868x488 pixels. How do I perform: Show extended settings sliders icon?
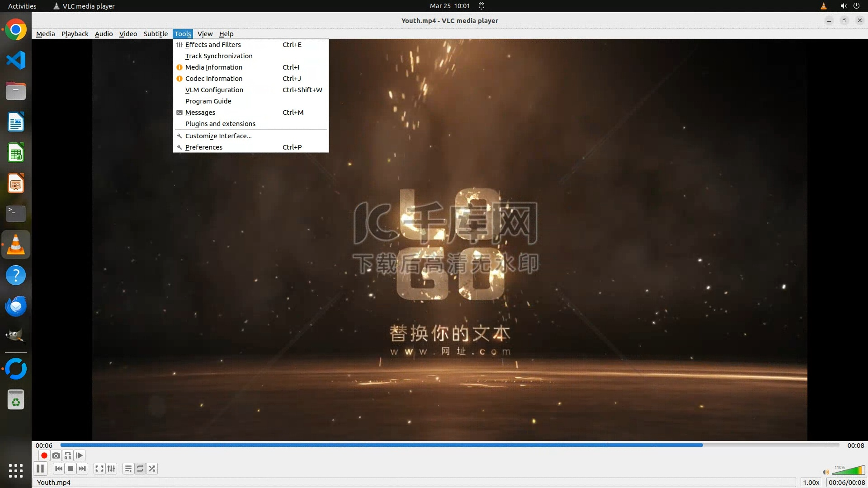point(111,469)
